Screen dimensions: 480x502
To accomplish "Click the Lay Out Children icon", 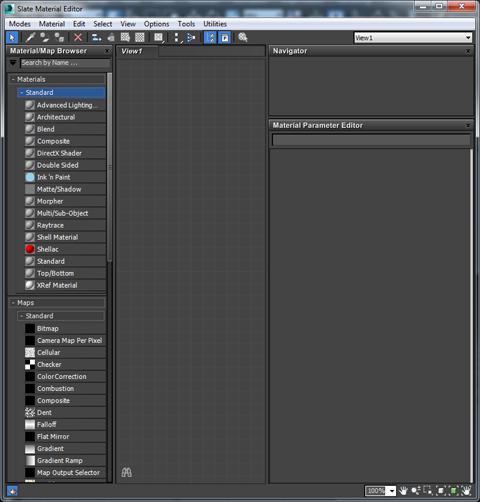I will click(191, 37).
